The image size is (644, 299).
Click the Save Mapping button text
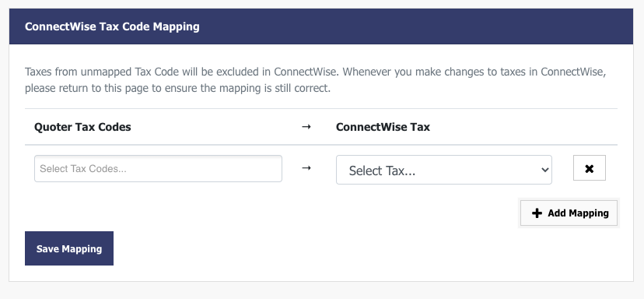click(x=69, y=249)
